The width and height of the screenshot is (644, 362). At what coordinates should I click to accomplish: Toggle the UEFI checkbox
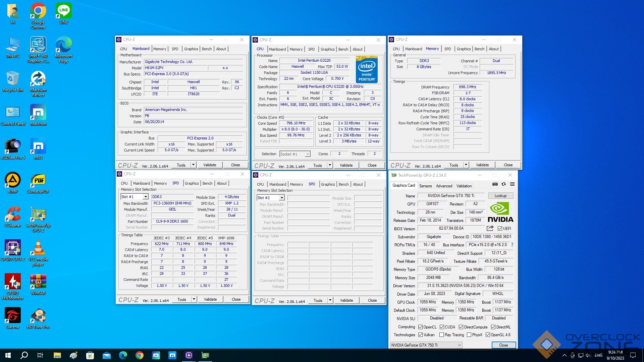[x=500, y=229]
